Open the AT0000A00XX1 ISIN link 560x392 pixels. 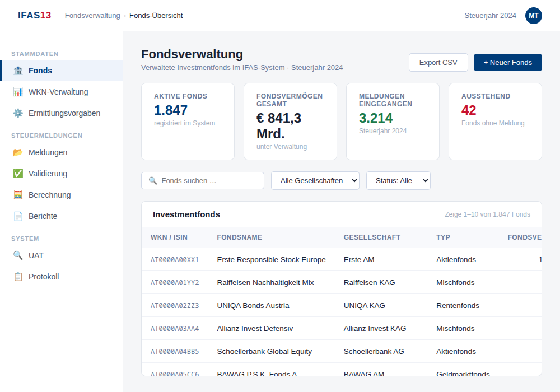174,259
